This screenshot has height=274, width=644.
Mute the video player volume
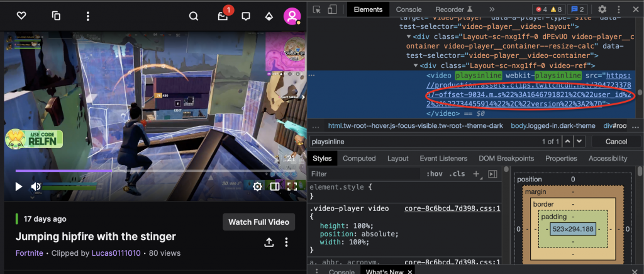pos(36,187)
